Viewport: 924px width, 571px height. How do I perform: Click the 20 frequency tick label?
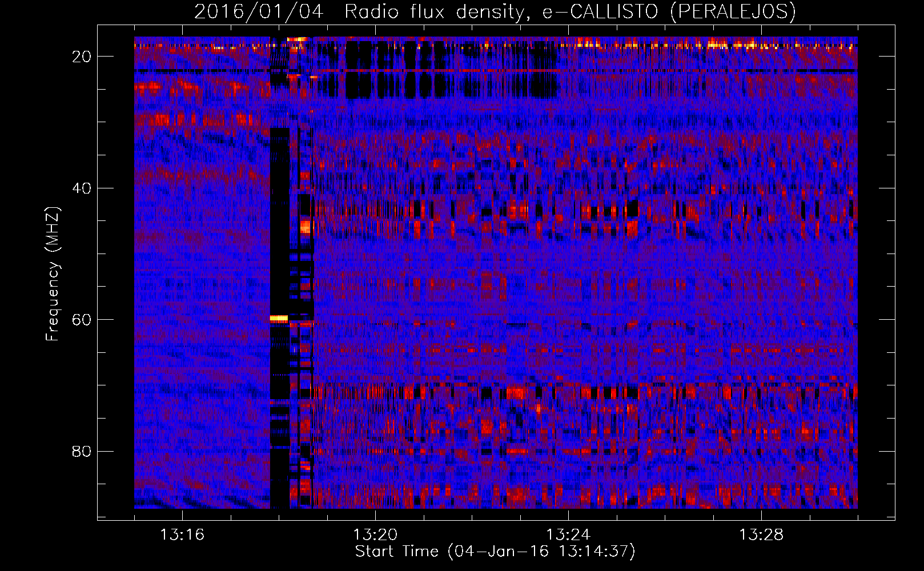pyautogui.click(x=82, y=57)
